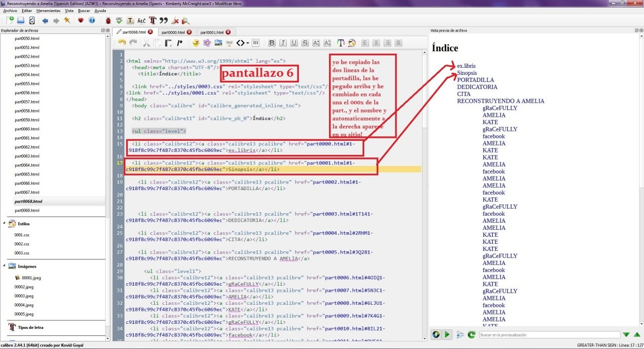Click the background color palette icon
This screenshot has height=349, width=644.
click(x=352, y=43)
